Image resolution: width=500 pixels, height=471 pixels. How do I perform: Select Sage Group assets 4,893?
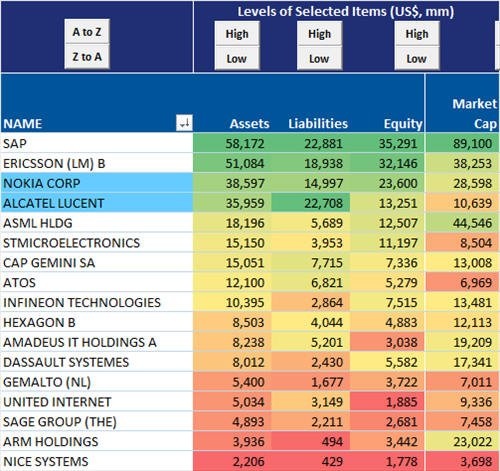pyautogui.click(x=232, y=422)
